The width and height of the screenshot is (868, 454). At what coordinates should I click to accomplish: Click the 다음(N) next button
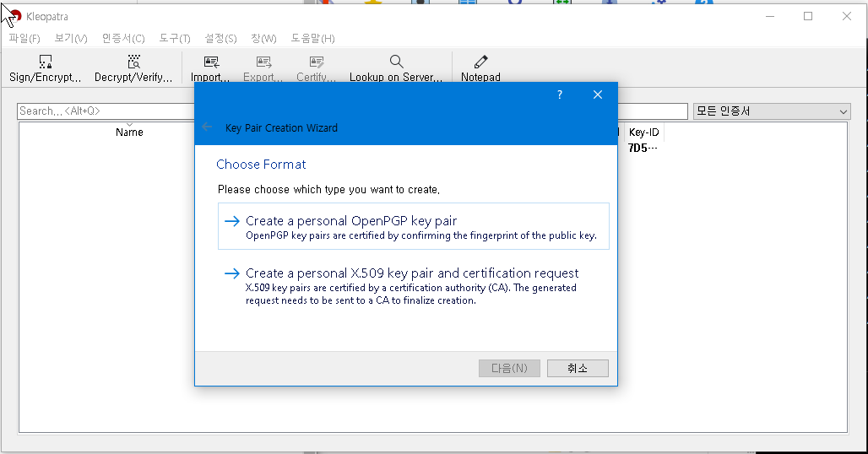pyautogui.click(x=509, y=368)
